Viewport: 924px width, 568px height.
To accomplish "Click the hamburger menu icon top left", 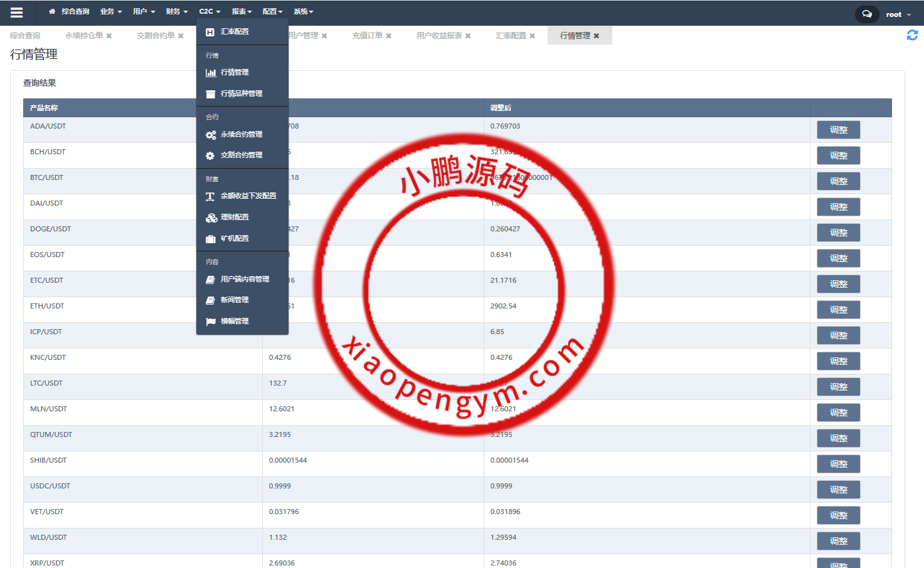I will point(17,13).
